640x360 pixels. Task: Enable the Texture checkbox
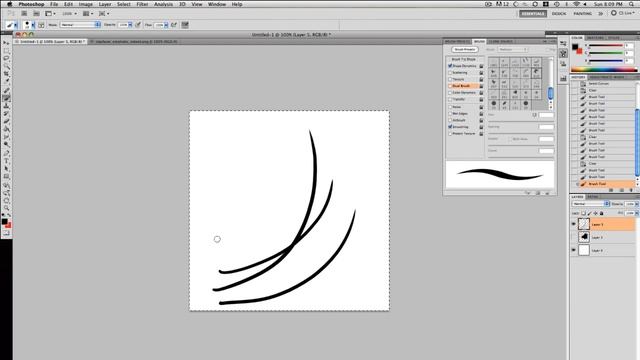(x=450, y=79)
